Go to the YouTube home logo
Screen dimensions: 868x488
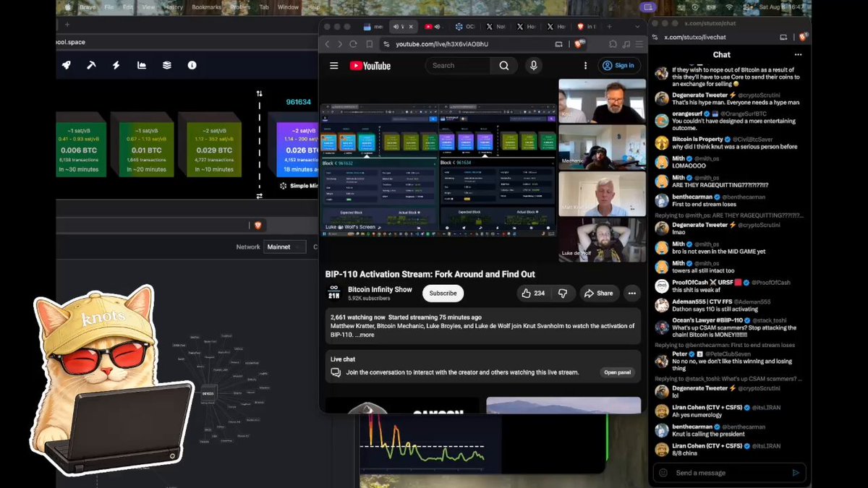[x=370, y=66]
